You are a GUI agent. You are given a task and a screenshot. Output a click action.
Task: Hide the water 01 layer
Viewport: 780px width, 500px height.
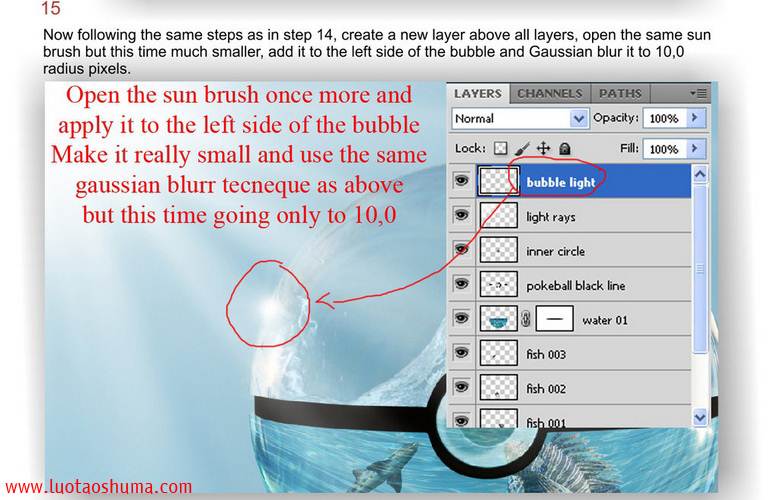pos(462,318)
